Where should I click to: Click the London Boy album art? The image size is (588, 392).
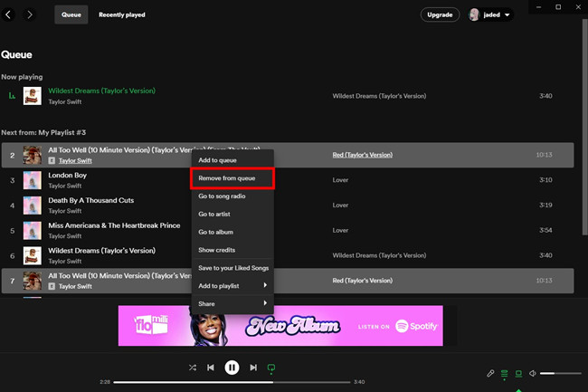click(x=33, y=180)
